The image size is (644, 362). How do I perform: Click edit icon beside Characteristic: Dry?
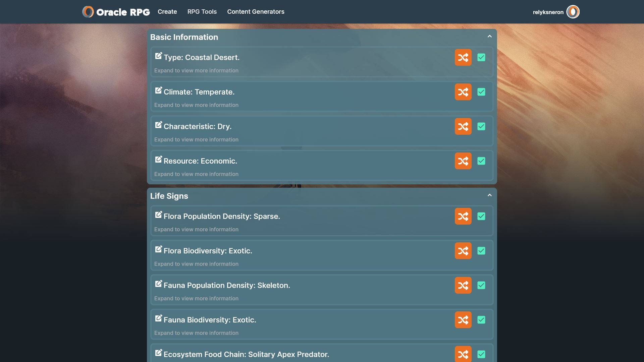(158, 125)
